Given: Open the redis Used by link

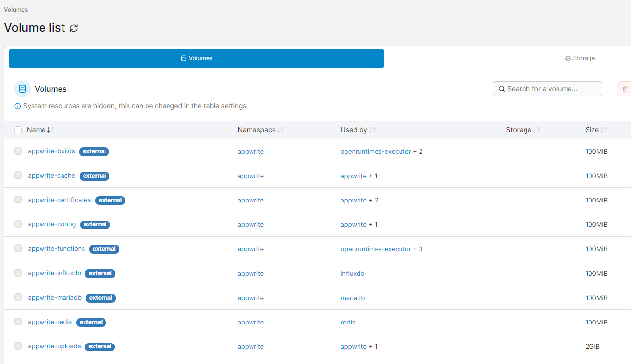Looking at the screenshot, I should pos(348,323).
